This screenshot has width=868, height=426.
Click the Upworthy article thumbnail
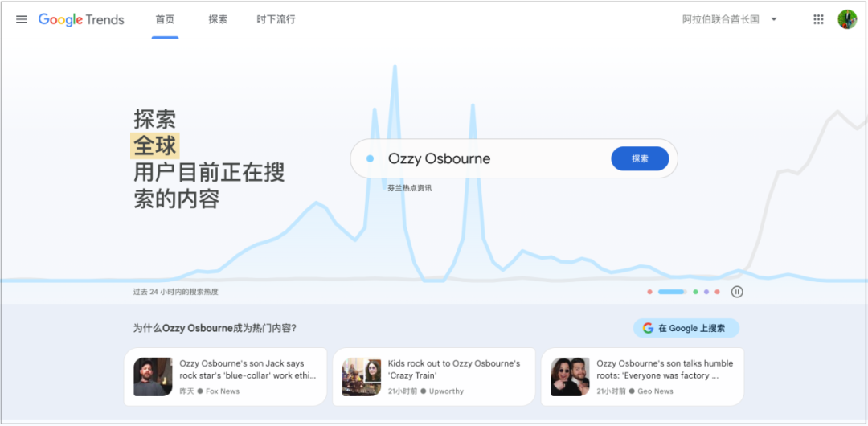[x=362, y=377]
